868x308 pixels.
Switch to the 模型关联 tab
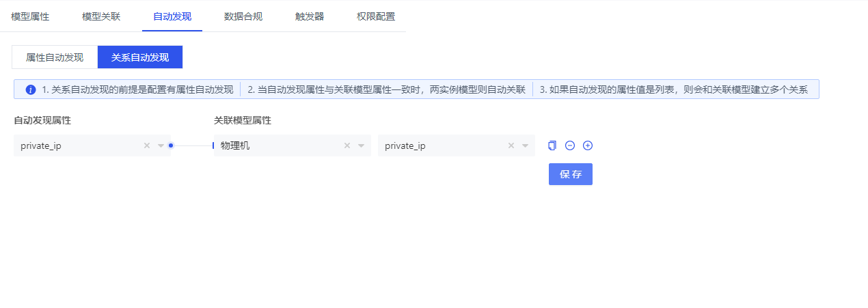pyautogui.click(x=101, y=16)
